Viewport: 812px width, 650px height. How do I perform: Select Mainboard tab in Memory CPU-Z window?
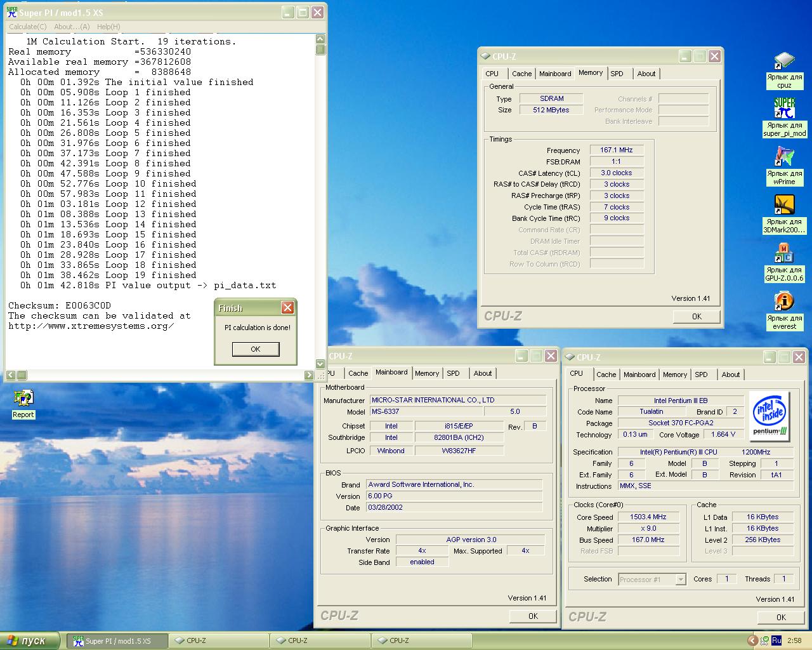(555, 74)
